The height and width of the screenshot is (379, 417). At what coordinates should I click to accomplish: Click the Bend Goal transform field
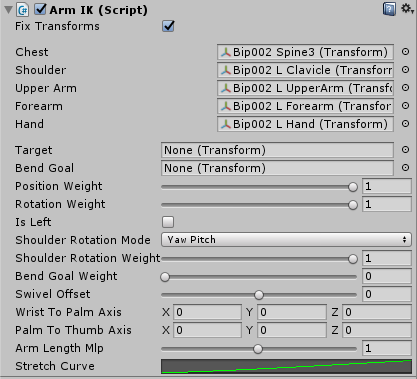pos(277,168)
